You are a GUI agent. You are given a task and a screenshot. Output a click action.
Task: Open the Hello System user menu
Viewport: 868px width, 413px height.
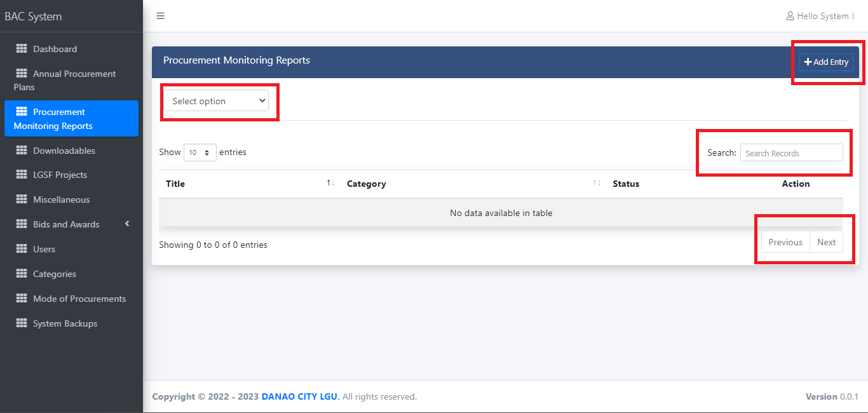820,16
